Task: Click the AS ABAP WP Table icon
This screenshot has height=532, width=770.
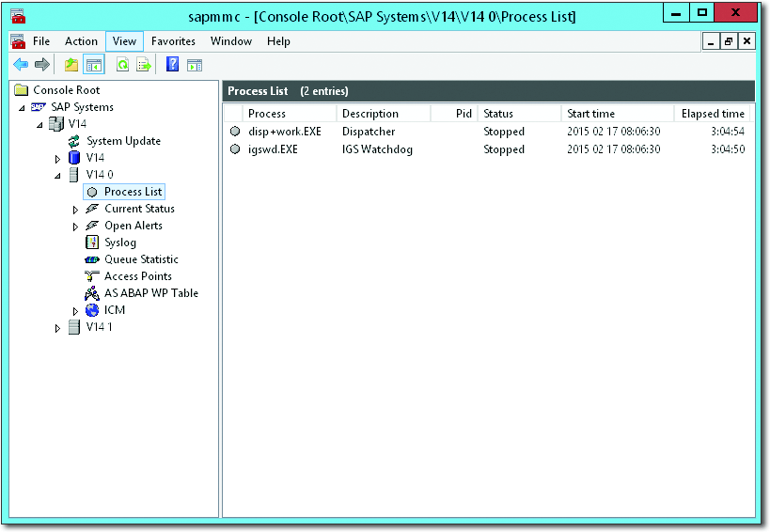Action: [92, 293]
